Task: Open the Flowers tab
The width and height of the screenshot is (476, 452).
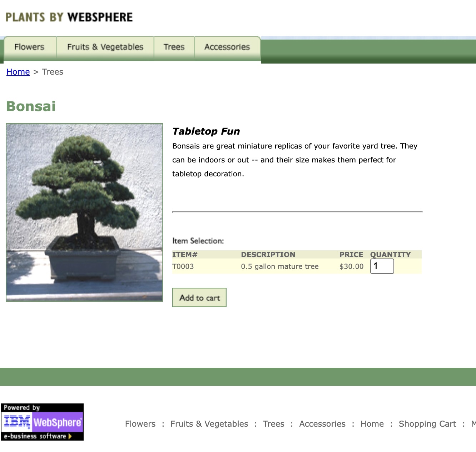Action: pyautogui.click(x=29, y=47)
